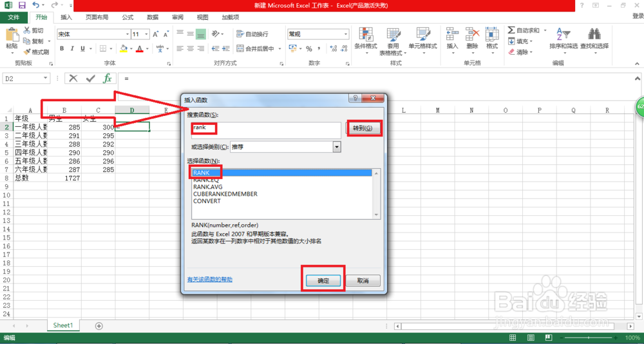This screenshot has width=644, height=344.
Task: Expand the Name Box dropdown next to D2
Action: (x=46, y=78)
